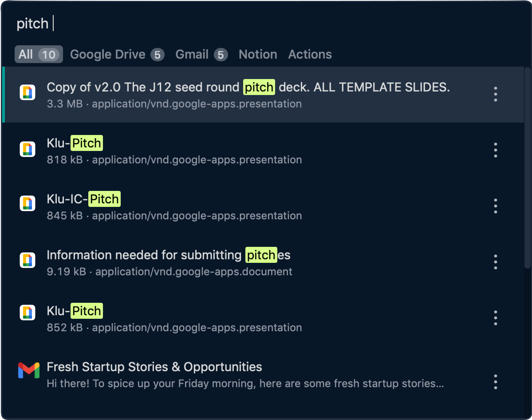
Task: Open the three-dot menu for the 818 kB Klu-Pitch
Action: click(495, 150)
